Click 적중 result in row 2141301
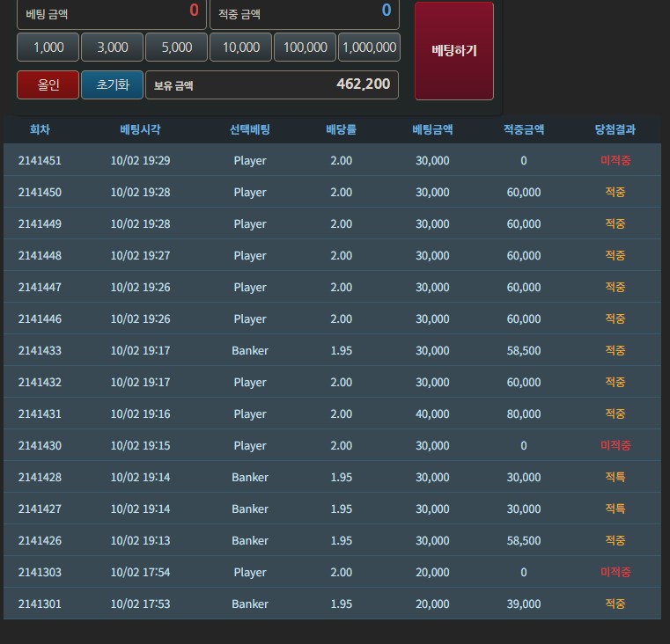Image resolution: width=670 pixels, height=644 pixels. pos(615,604)
